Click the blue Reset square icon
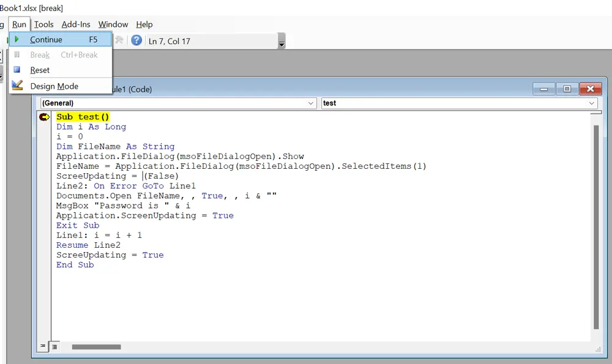The height and width of the screenshot is (364, 612). pos(17,70)
